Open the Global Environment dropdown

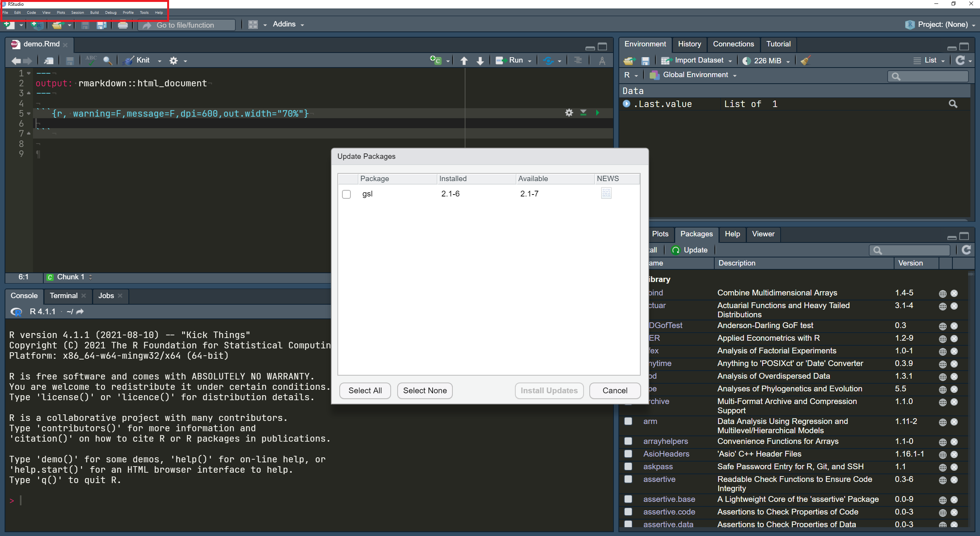(x=695, y=75)
